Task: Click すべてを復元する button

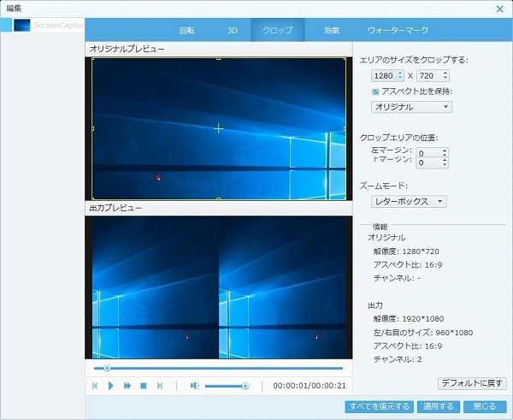Action: click(379, 406)
